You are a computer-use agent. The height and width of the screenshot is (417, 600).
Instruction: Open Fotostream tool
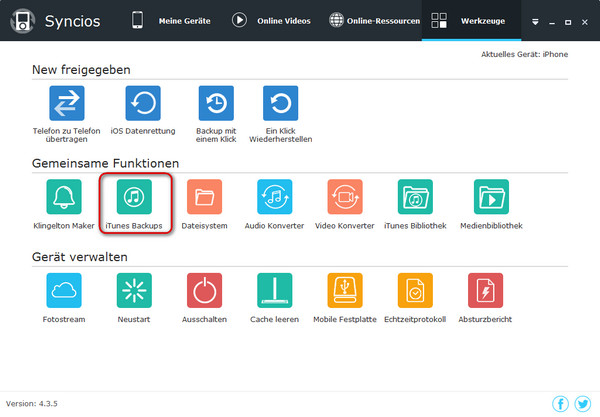coord(64,290)
